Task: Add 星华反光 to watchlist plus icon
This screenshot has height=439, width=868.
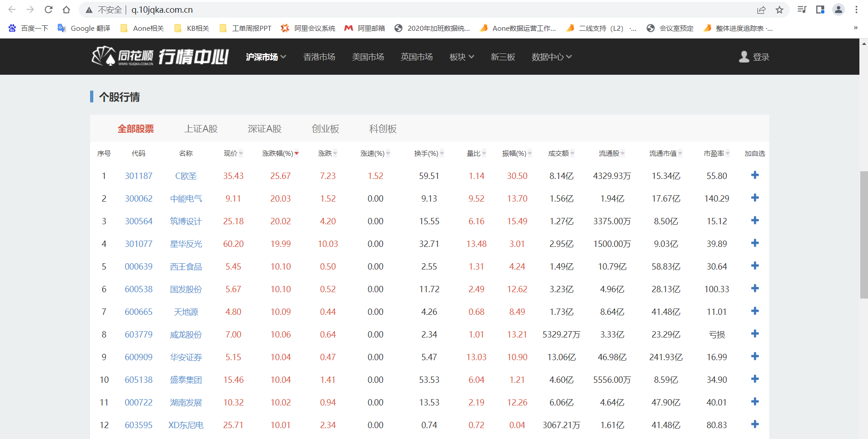Action: point(754,243)
